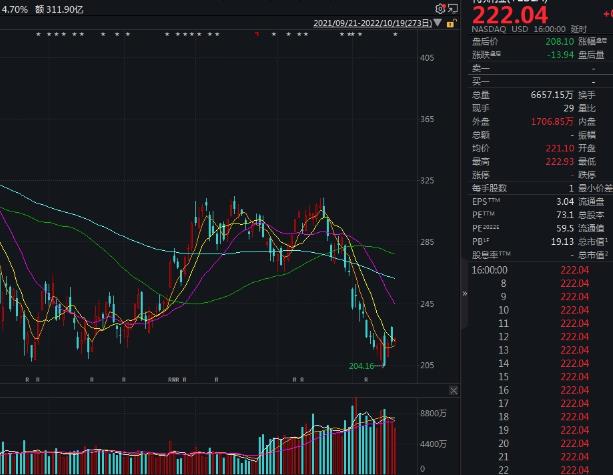Click after-hours change value -13.94
The width and height of the screenshot is (613, 475).
560,55
